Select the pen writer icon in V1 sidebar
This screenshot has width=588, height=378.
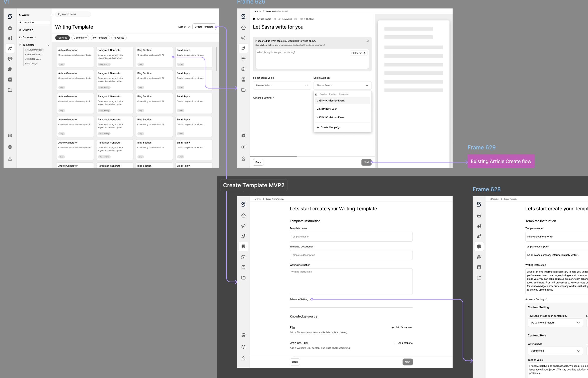tap(10, 48)
